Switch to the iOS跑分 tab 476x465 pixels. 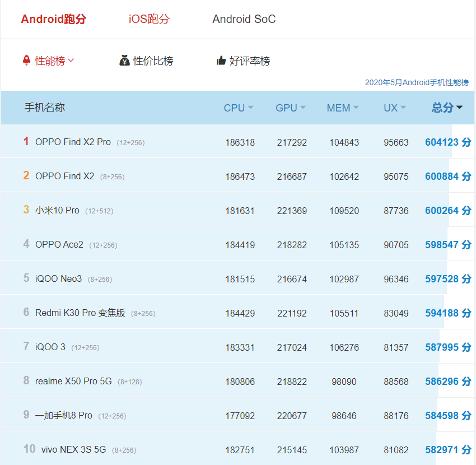(x=149, y=19)
